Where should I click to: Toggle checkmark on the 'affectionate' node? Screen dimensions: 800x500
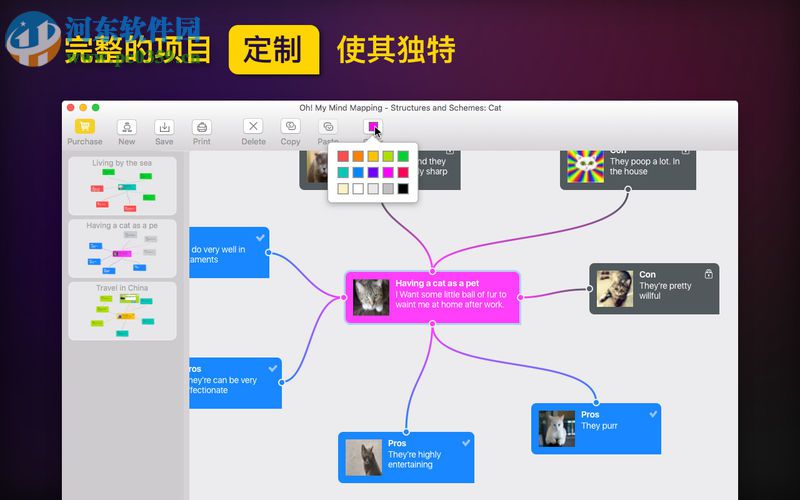[x=273, y=368]
